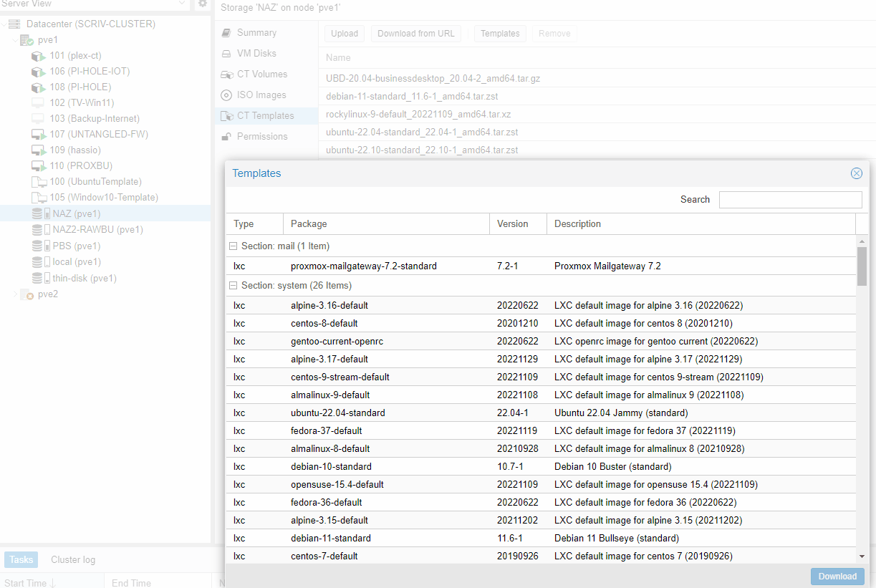
Task: Click the container icon for 108 (PI-HOLE)
Action: click(x=38, y=87)
